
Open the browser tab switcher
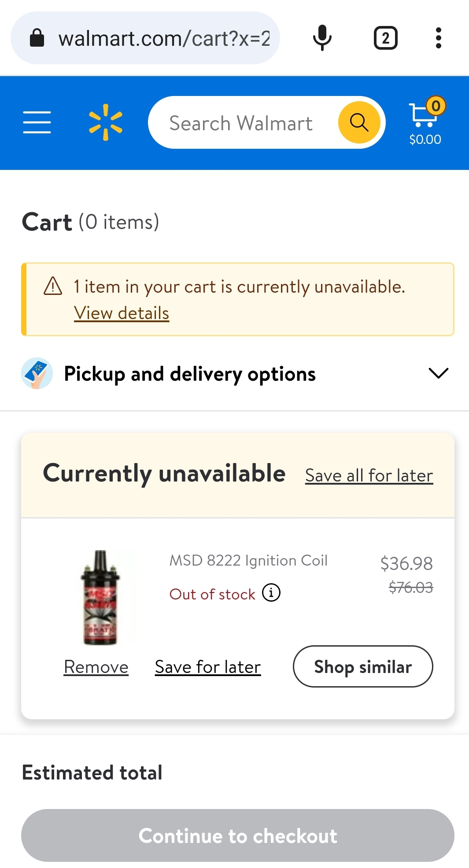(x=385, y=37)
